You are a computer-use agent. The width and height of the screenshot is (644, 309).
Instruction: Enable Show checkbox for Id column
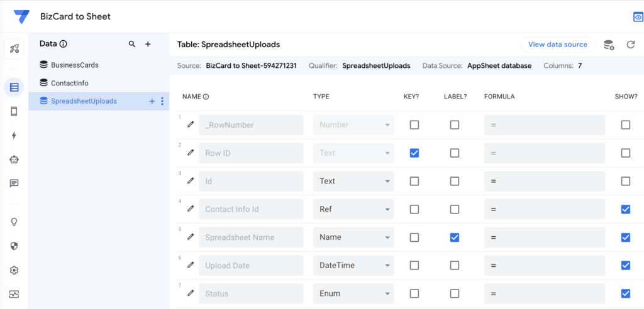click(x=625, y=181)
